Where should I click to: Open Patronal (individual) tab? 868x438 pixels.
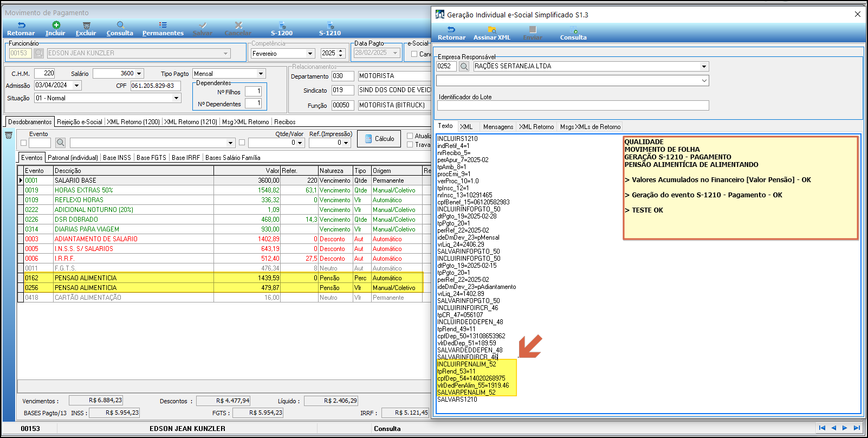click(x=73, y=158)
